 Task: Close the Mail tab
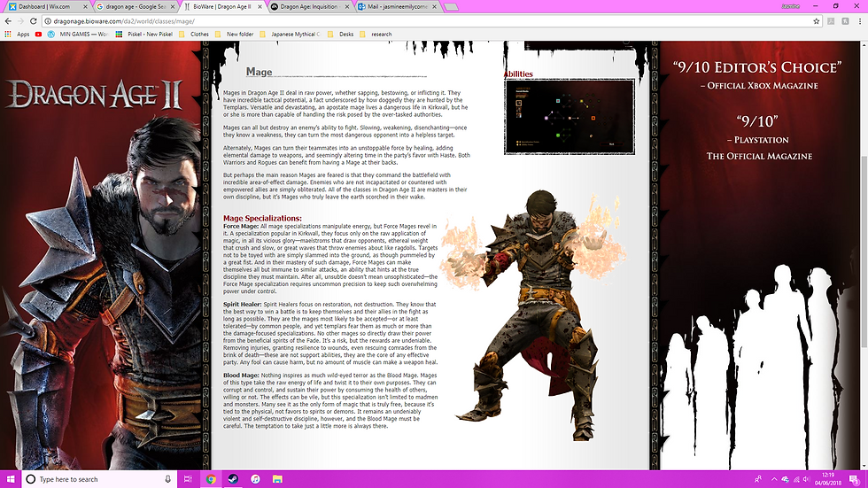(x=435, y=6)
